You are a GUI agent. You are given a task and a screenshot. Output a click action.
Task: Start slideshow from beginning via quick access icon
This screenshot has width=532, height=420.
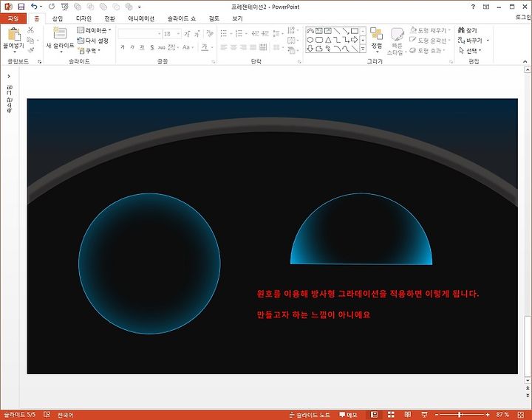[x=64, y=7]
